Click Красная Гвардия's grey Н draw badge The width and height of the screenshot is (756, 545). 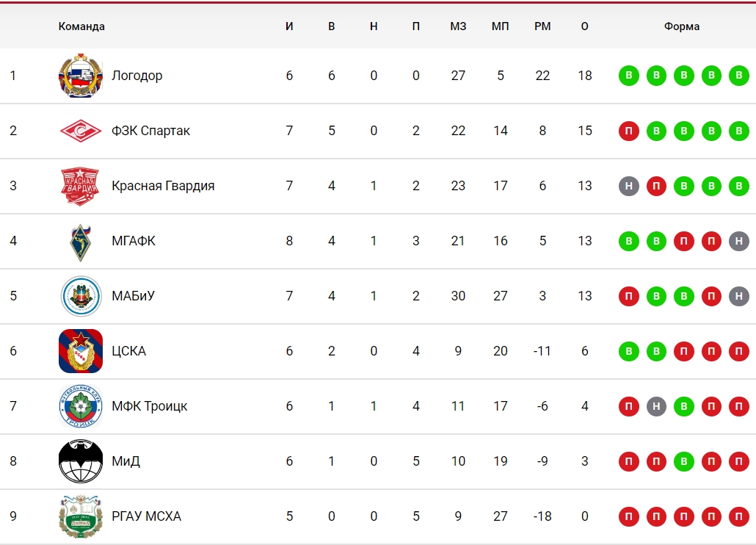[x=629, y=186]
